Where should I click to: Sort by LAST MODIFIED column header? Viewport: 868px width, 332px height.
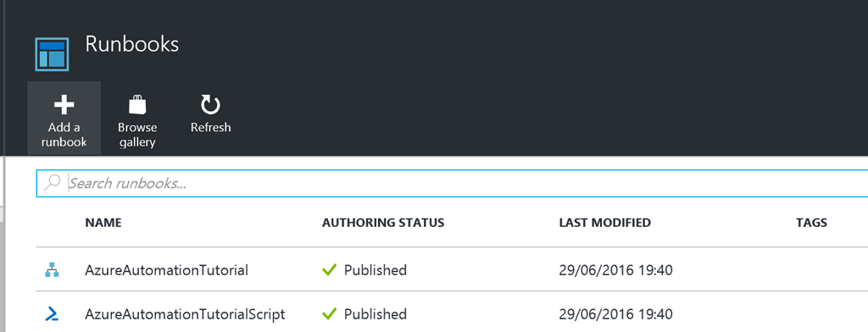click(605, 223)
